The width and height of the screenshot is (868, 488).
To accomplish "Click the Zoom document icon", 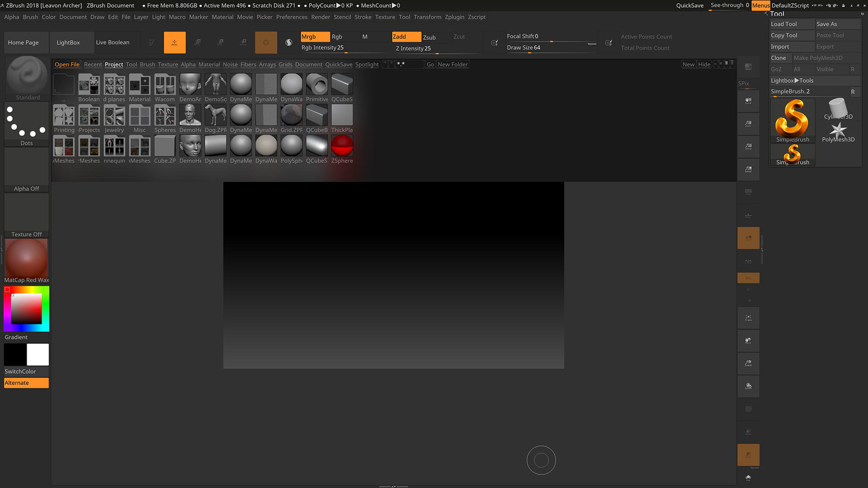I will click(x=748, y=124).
